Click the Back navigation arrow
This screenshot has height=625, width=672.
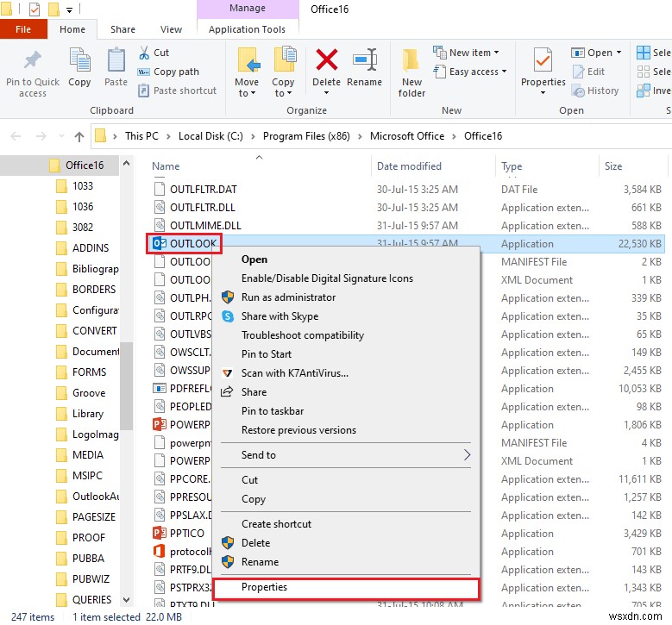[16, 136]
